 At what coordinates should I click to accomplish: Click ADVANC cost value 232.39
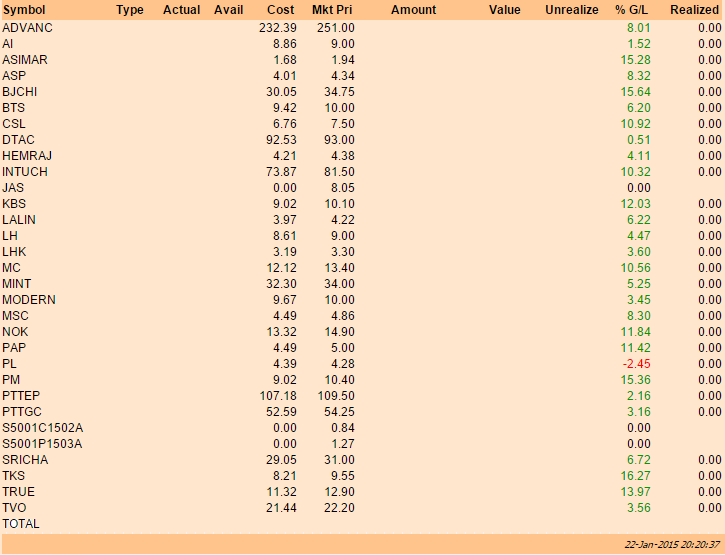[x=277, y=28]
